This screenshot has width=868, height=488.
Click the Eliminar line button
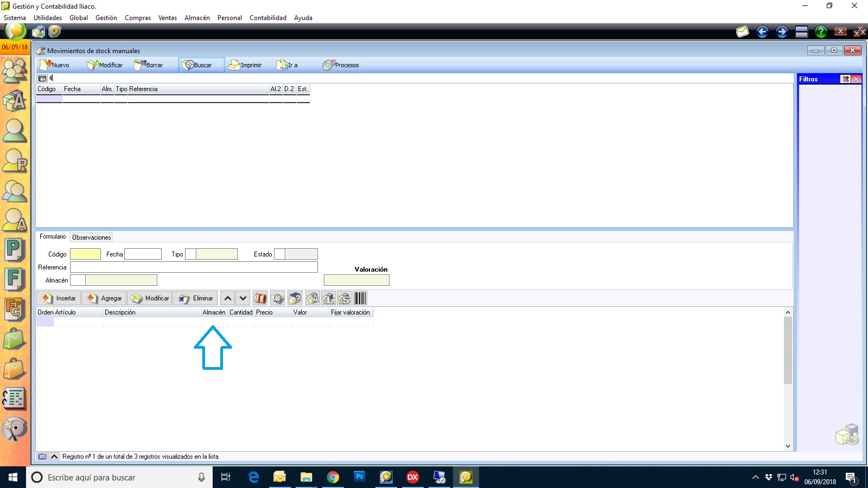click(x=195, y=298)
